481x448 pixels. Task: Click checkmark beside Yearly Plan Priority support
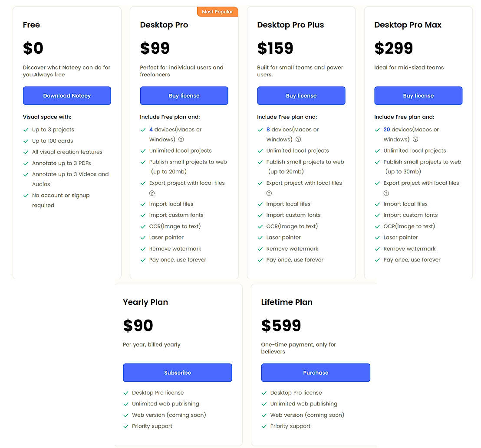click(x=126, y=426)
